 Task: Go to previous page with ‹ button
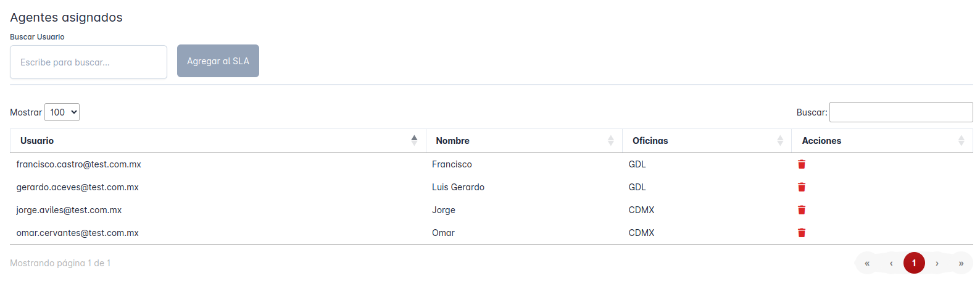[x=891, y=263]
